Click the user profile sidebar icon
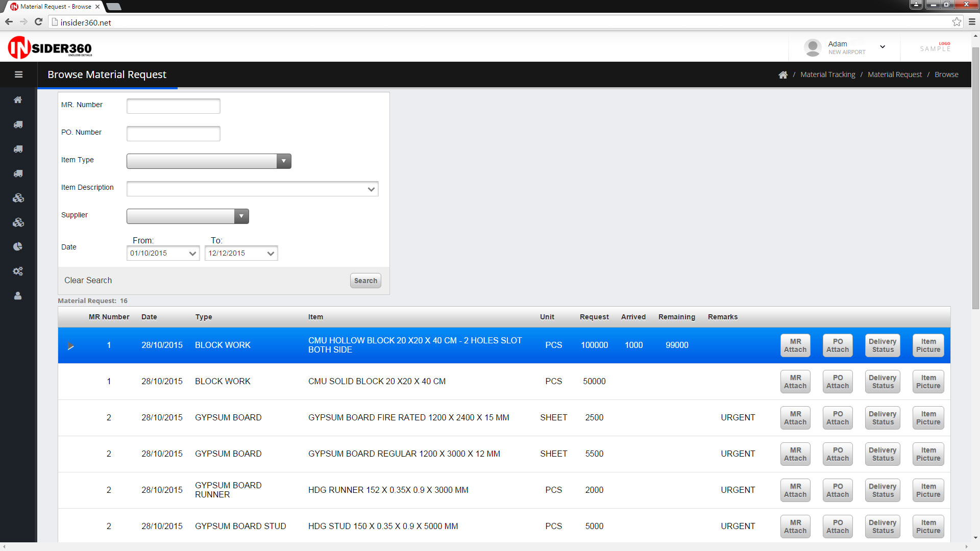The image size is (980, 551). [18, 296]
